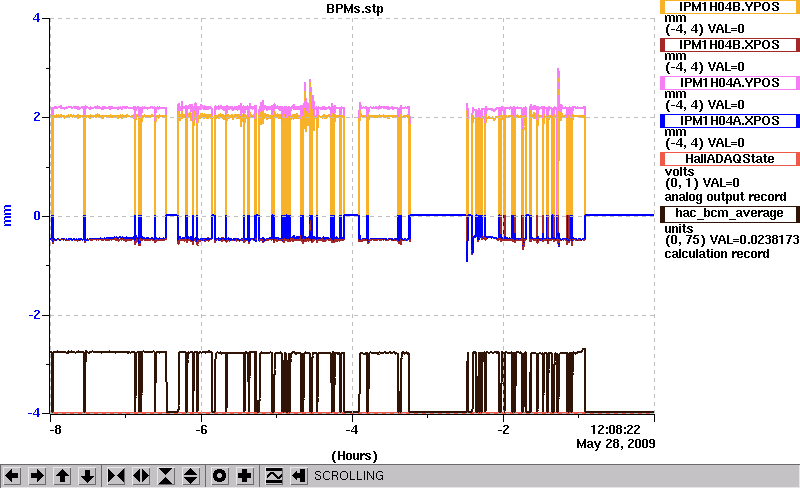
Task: Select the IPM1H04A.XPOS legend entry
Action: click(730, 121)
